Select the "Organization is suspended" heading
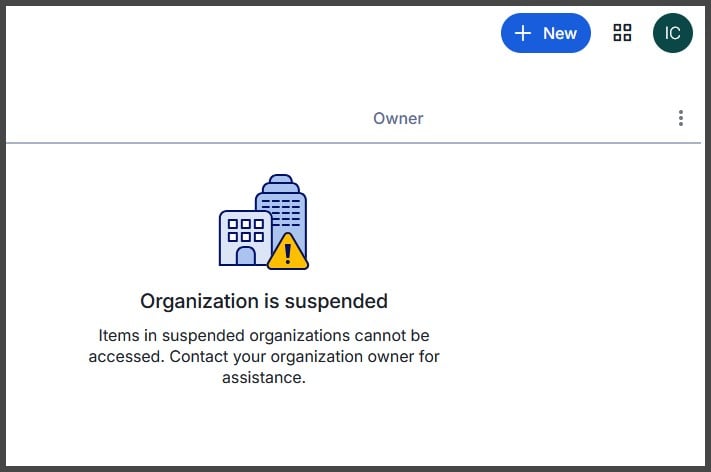 pyautogui.click(x=264, y=301)
